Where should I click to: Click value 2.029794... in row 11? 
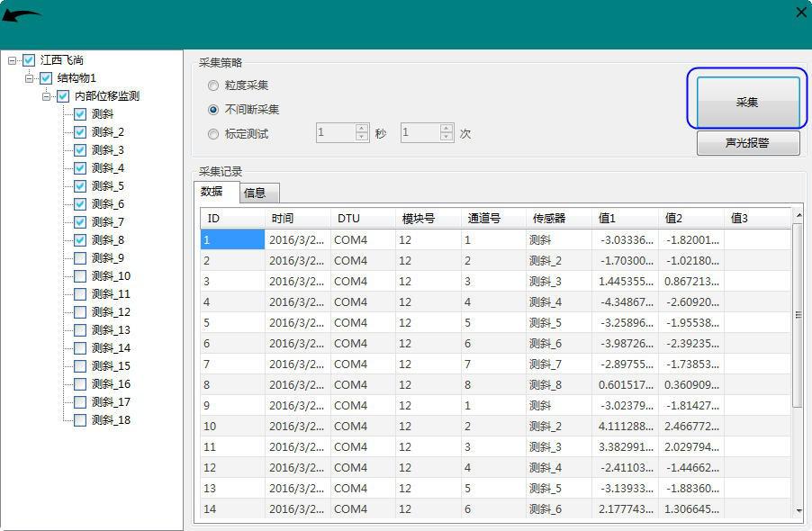(691, 447)
